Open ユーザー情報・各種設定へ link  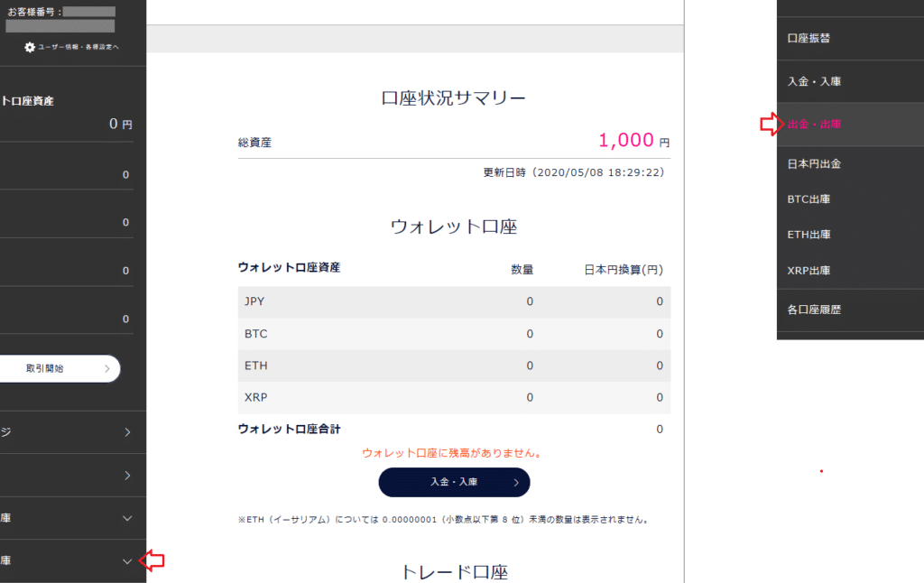tap(79, 47)
